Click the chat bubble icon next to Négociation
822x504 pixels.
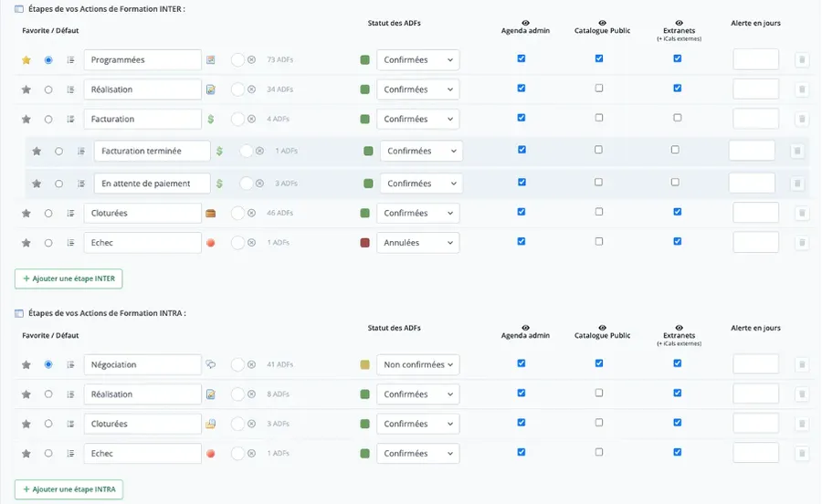click(x=211, y=365)
